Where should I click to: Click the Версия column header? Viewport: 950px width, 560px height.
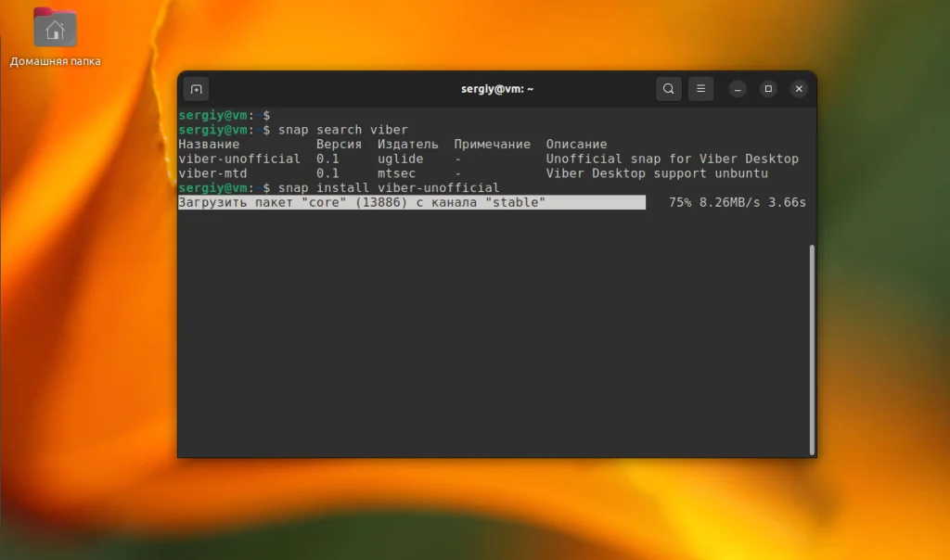point(339,144)
